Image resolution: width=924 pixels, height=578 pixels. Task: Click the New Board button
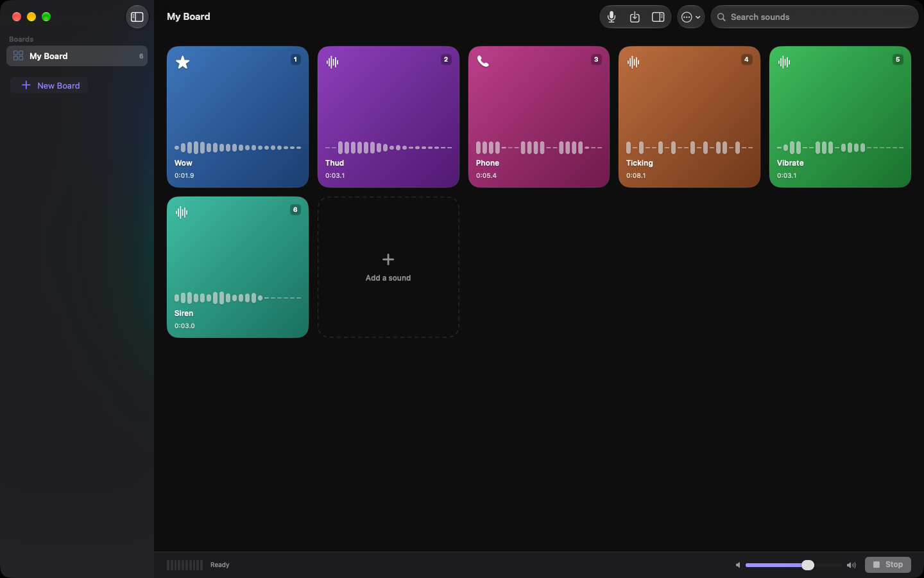[49, 85]
